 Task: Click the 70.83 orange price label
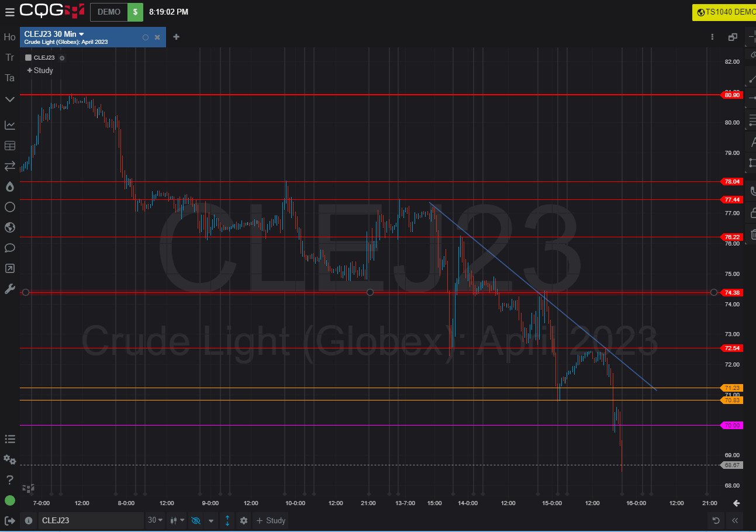coord(732,400)
